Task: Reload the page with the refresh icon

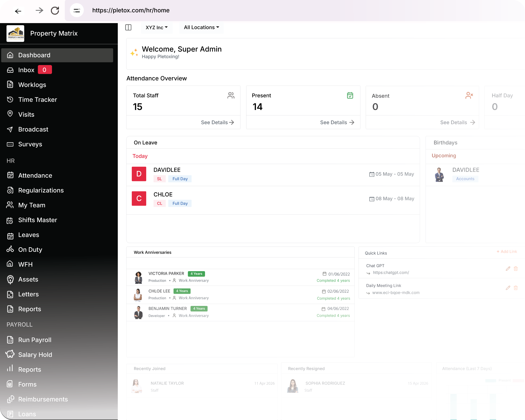Action: point(55,10)
